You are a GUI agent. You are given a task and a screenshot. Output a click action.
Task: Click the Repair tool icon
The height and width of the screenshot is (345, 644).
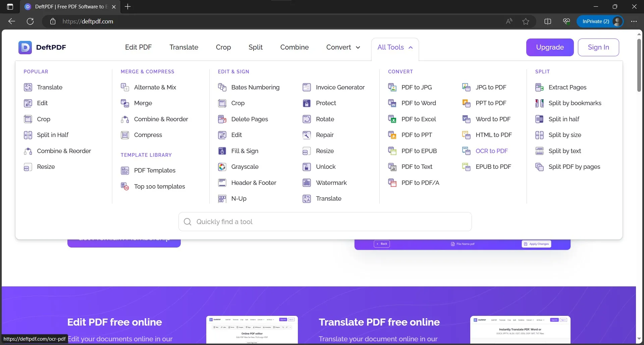pyautogui.click(x=307, y=135)
